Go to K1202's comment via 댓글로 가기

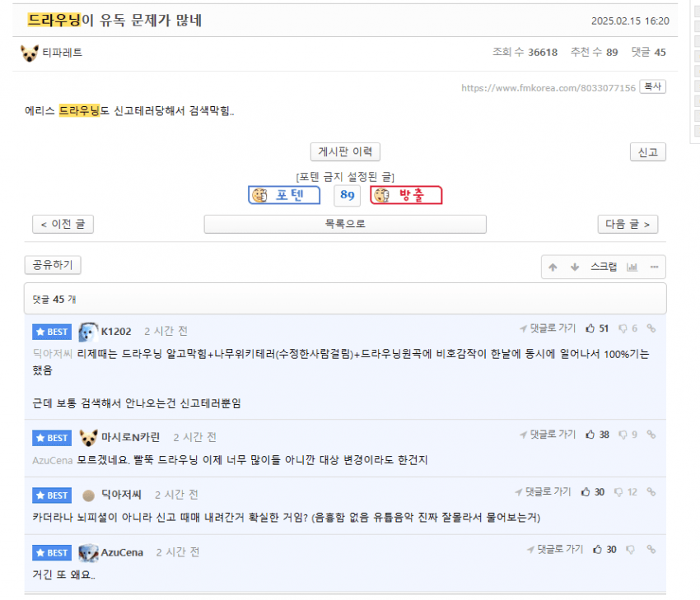(548, 328)
